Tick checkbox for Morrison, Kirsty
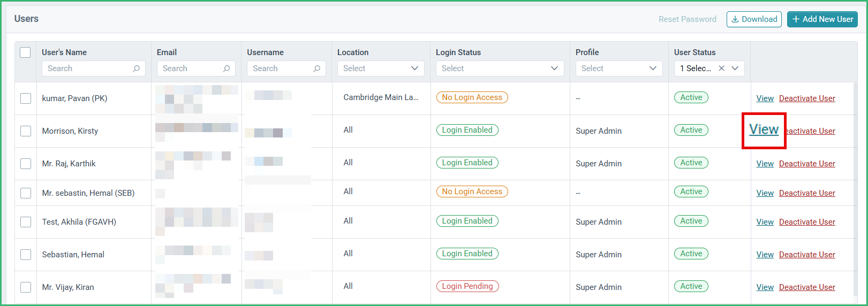This screenshot has height=306, width=868. 26,131
